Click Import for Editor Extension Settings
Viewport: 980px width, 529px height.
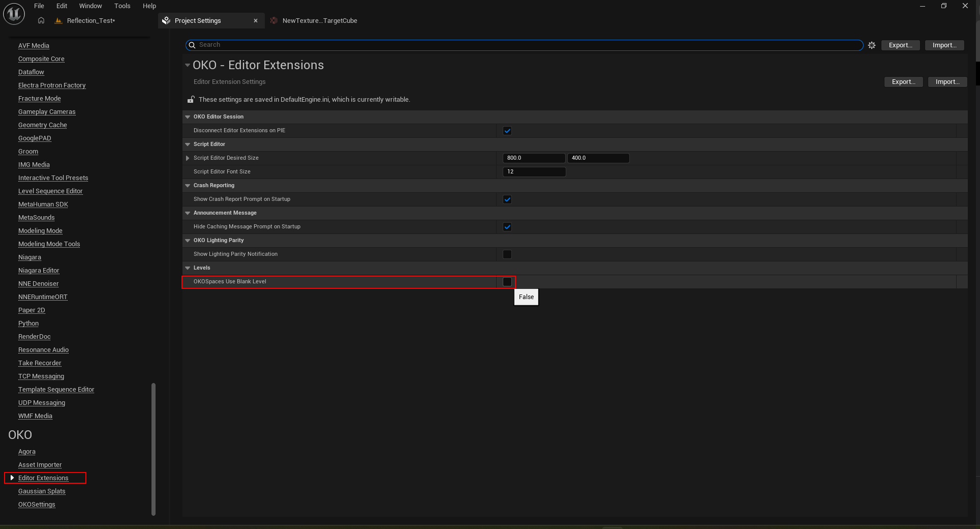coord(947,82)
